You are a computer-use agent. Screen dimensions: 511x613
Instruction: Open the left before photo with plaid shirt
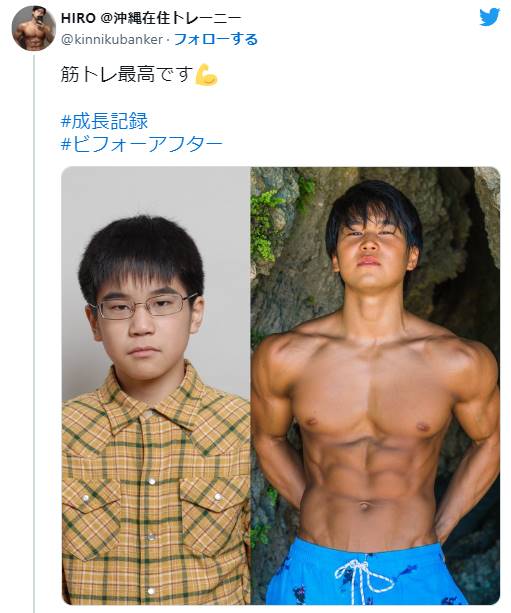click(x=156, y=385)
